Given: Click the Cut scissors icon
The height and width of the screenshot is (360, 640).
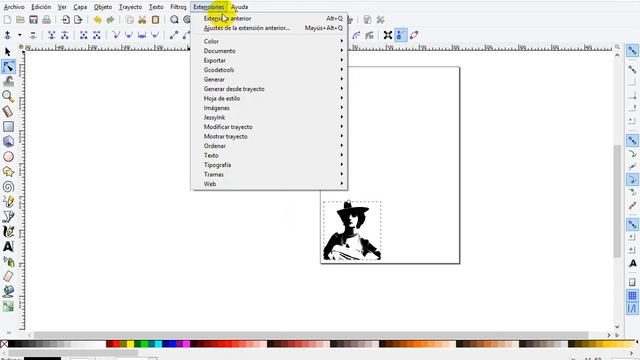Looking at the screenshot, I should [142, 20].
